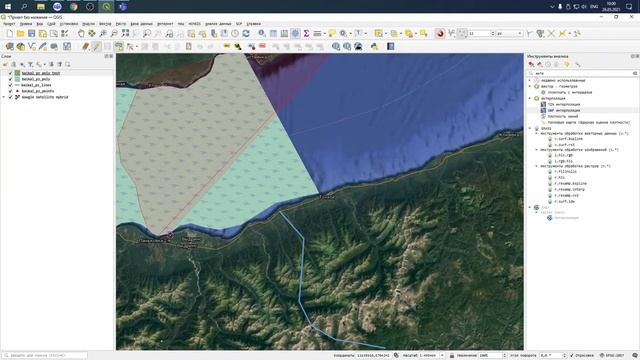Select the v.surf.bspline tool

pos(568,139)
